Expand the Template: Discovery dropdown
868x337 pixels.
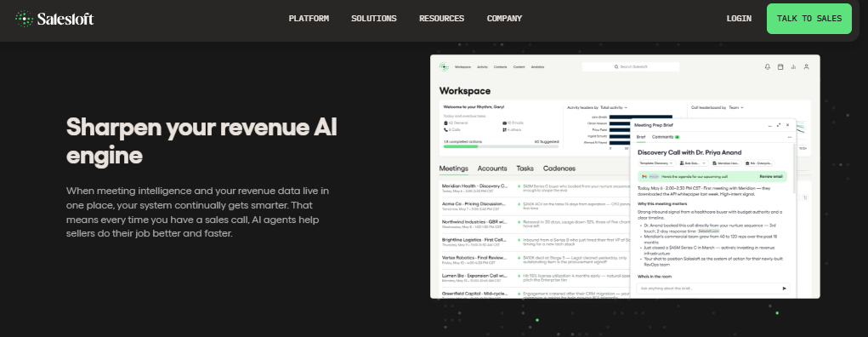(656, 163)
